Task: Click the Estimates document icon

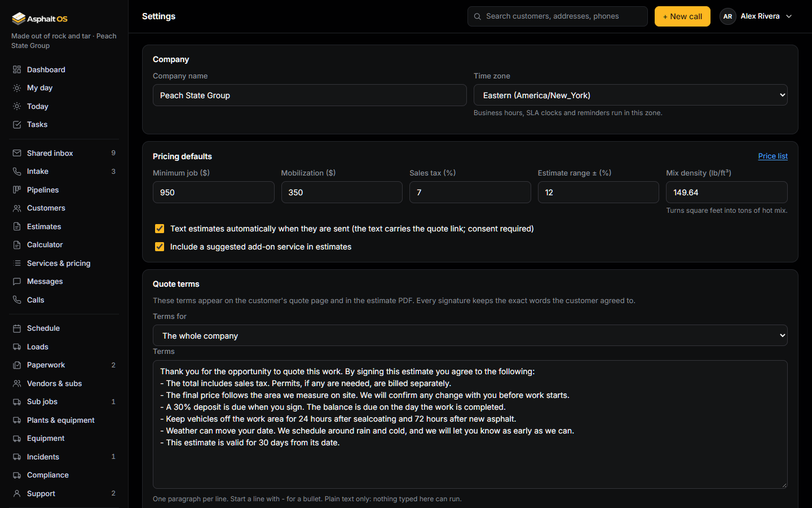Action: tap(17, 226)
